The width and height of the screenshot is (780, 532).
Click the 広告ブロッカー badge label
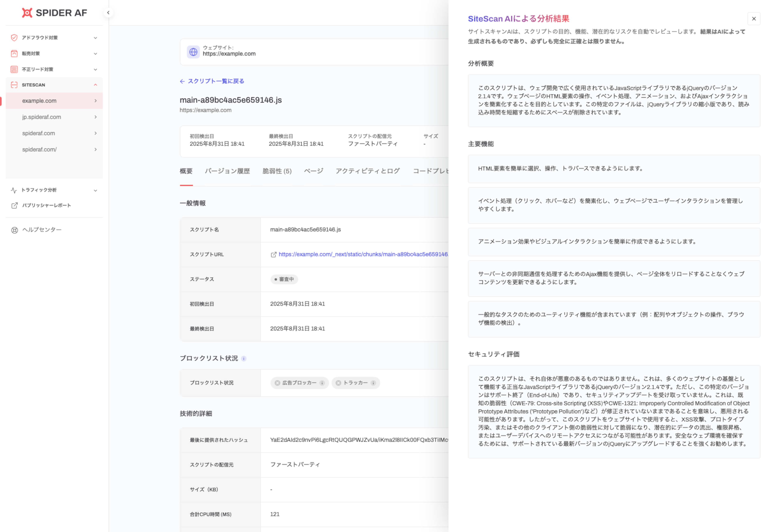(299, 383)
